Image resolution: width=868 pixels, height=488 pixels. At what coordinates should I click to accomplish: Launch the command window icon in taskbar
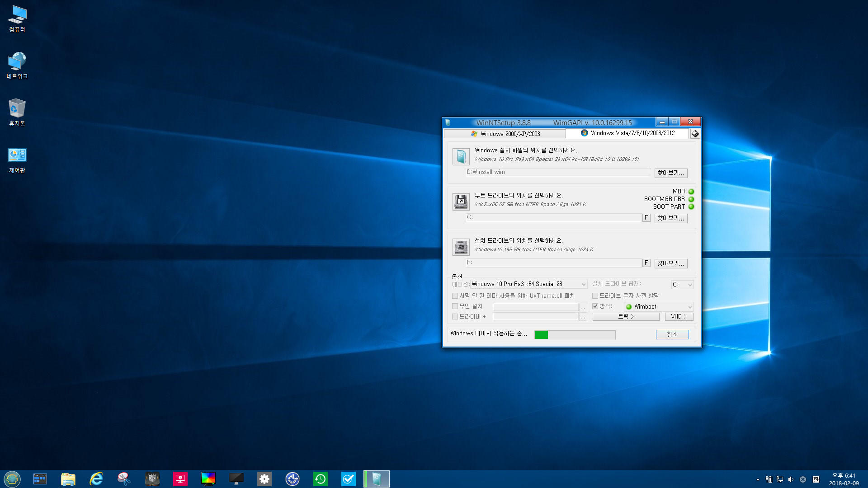point(40,479)
